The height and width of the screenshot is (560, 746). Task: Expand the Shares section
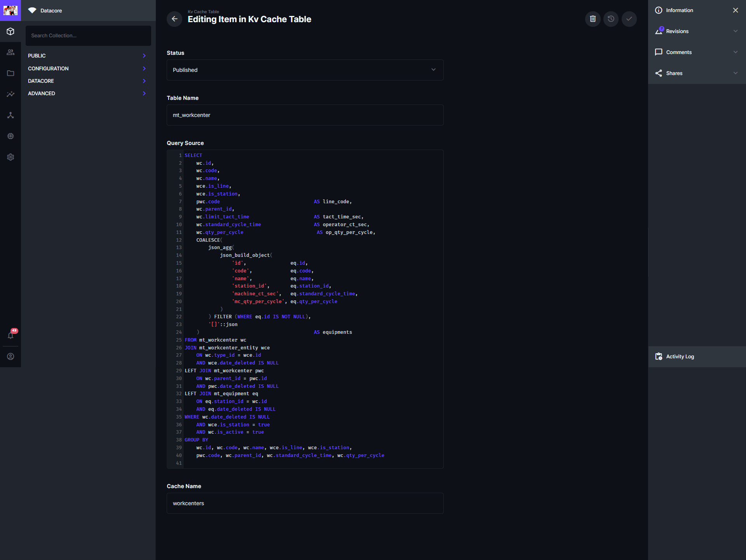click(697, 73)
